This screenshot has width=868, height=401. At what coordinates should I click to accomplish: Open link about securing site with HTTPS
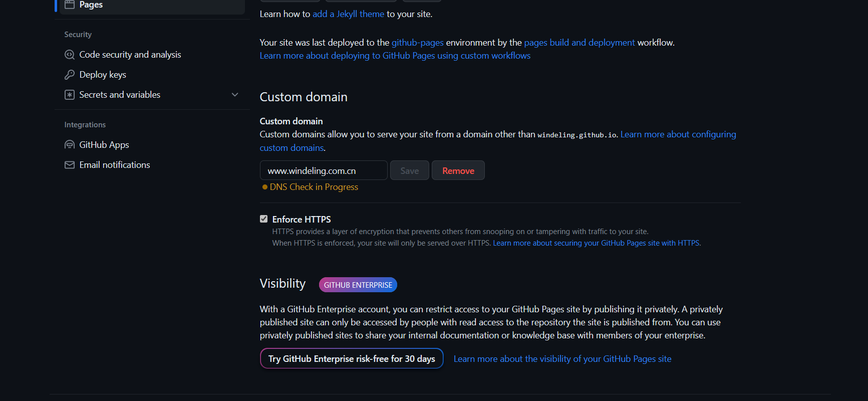click(x=597, y=243)
